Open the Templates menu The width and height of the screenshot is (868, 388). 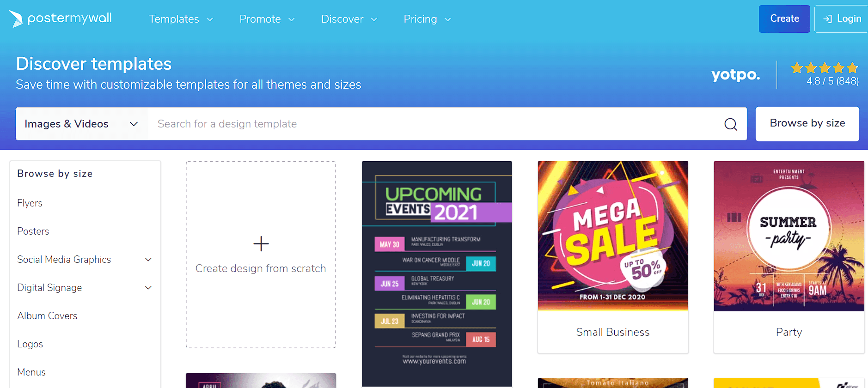coord(181,19)
